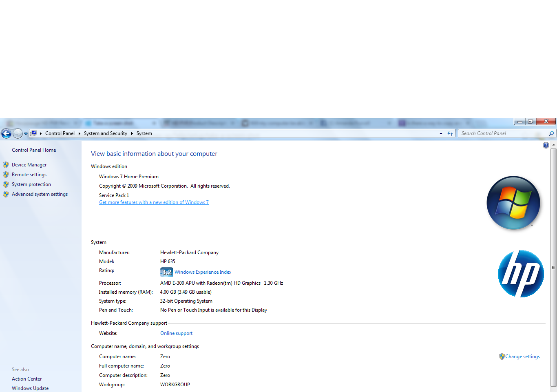
Task: Refresh the System page with the refresh button
Action: pyautogui.click(x=450, y=133)
